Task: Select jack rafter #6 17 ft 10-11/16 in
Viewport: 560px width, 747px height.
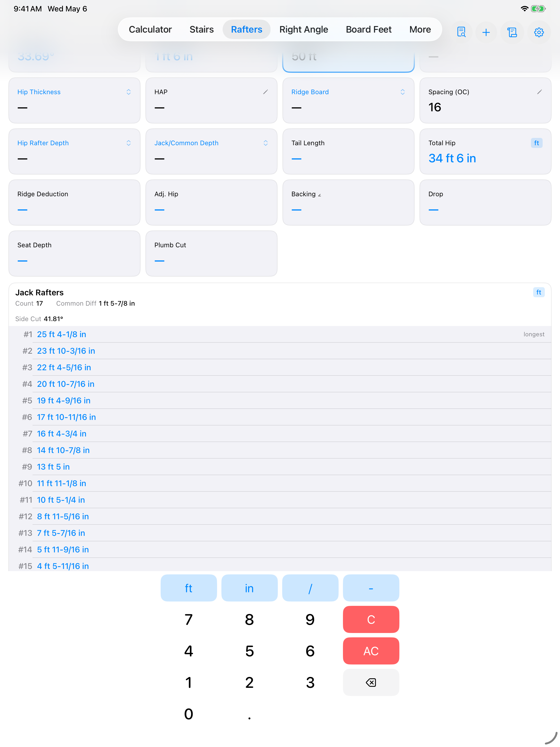Action: (280, 417)
